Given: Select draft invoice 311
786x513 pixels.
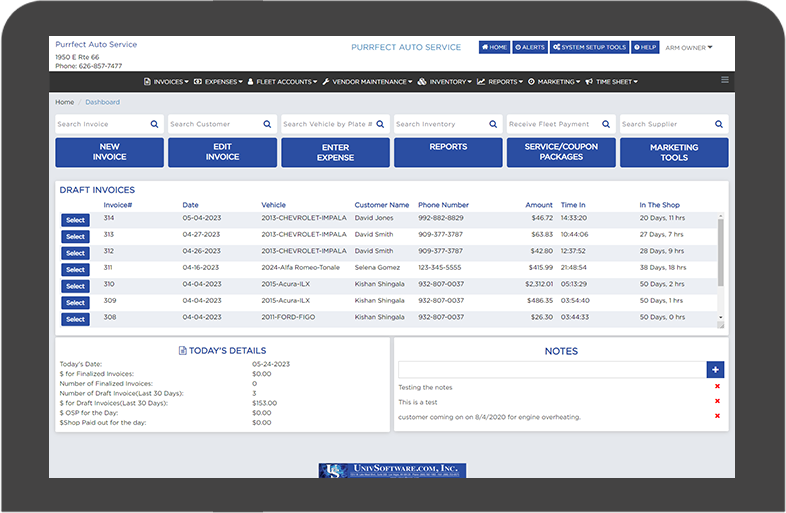Looking at the screenshot, I should point(75,270).
